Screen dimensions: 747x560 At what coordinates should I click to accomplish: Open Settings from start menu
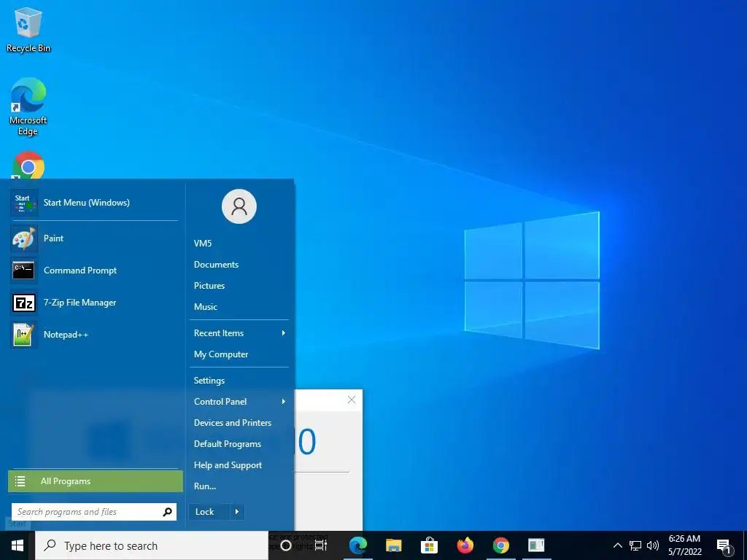pos(209,381)
